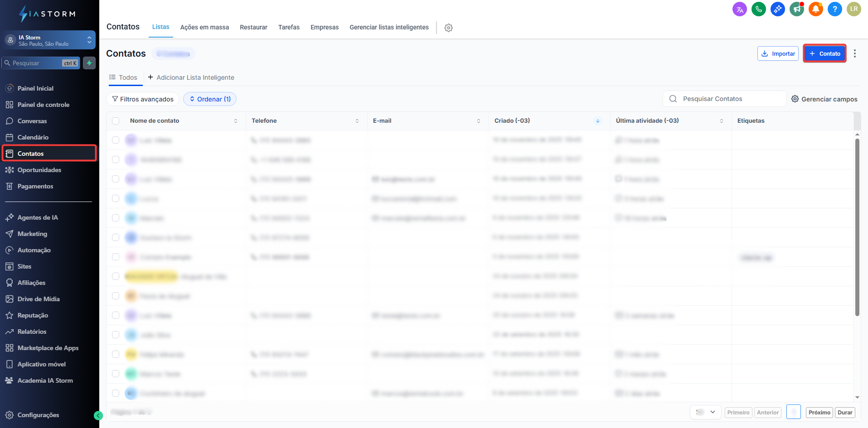
Task: Click the blue help question mark icon
Action: click(x=834, y=9)
